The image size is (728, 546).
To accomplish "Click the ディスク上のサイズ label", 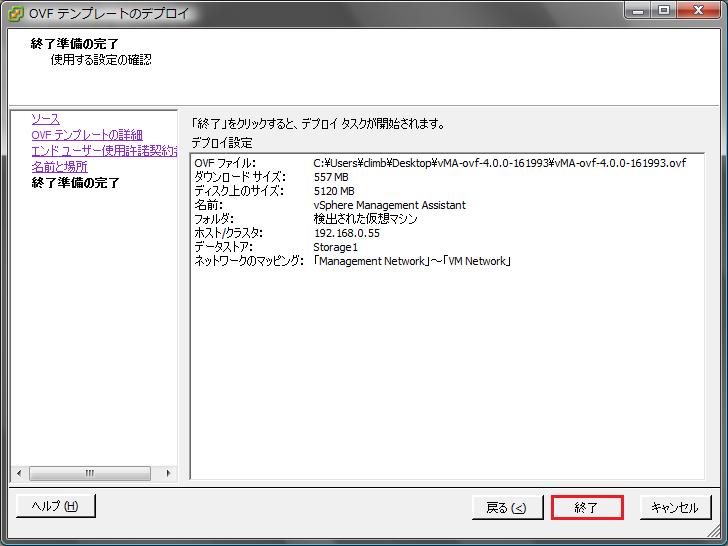I will [239, 191].
